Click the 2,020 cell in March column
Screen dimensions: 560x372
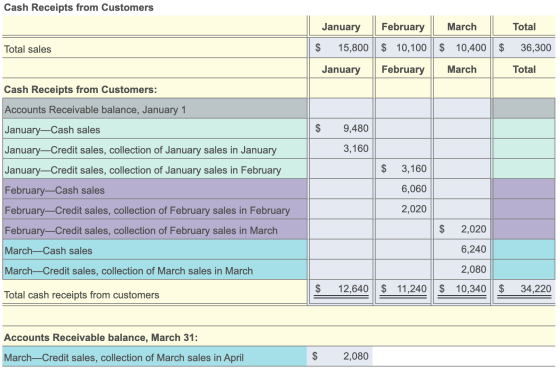click(x=462, y=229)
